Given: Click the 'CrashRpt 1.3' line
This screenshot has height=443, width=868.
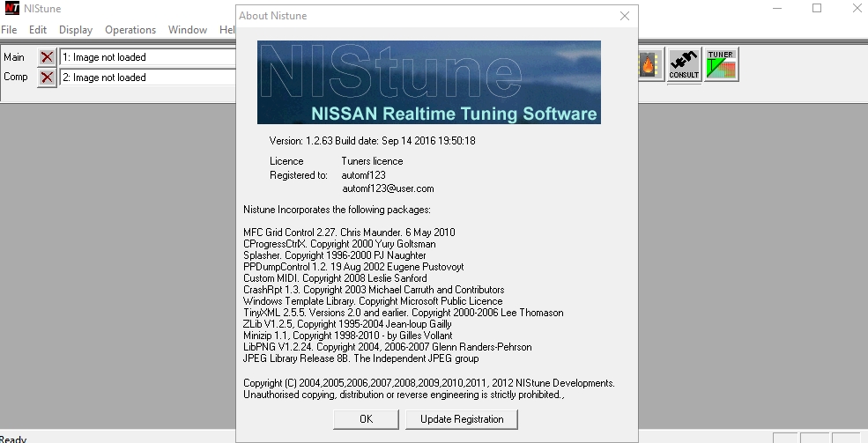Looking at the screenshot, I should click(374, 290).
